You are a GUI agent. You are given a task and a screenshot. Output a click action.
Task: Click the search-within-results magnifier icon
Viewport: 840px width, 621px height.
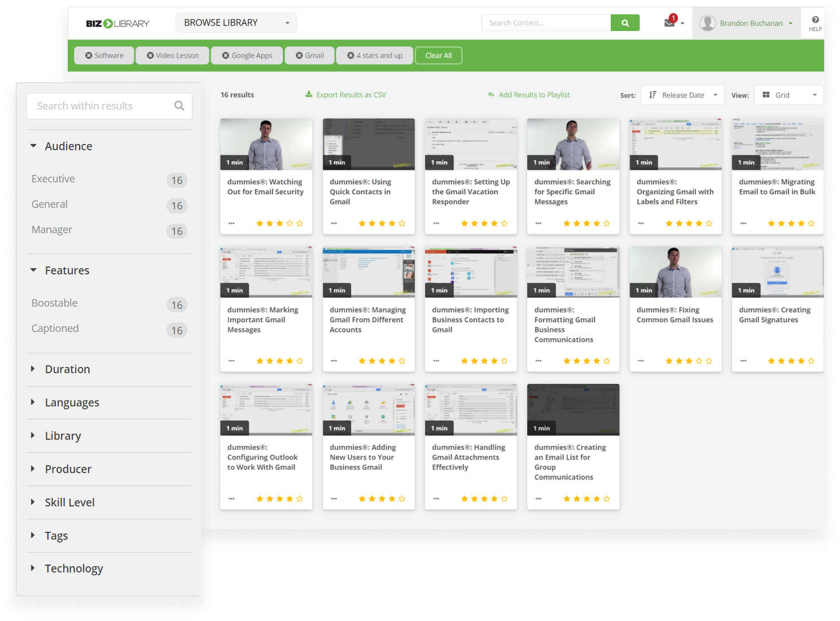tap(180, 106)
